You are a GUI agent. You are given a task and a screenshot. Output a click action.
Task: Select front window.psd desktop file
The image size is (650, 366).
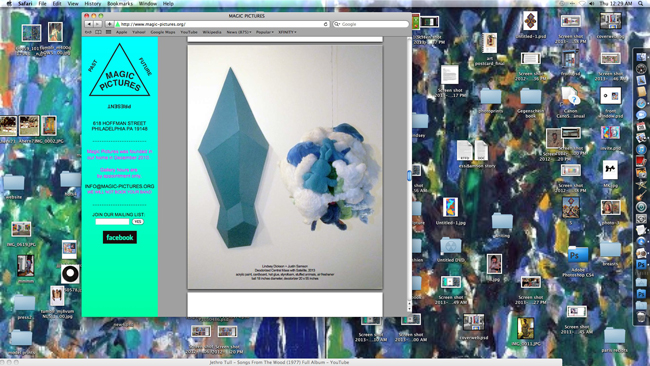point(610,102)
